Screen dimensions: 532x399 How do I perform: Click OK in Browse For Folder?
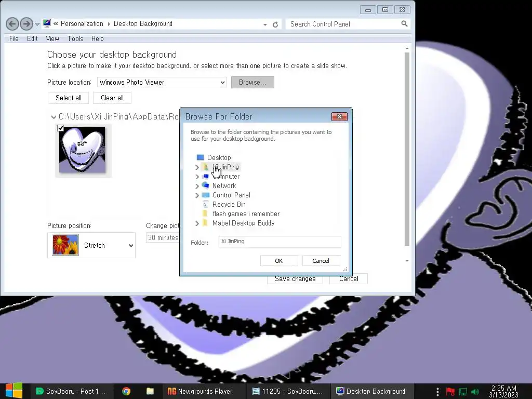279,261
